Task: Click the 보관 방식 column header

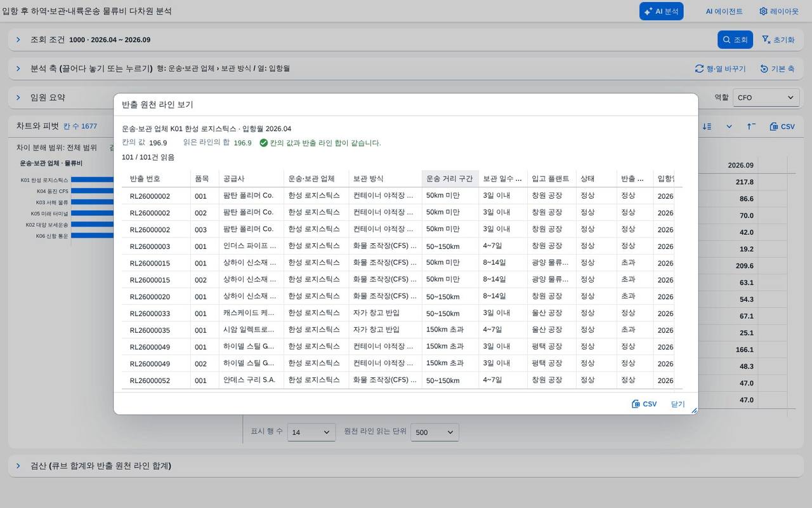Action: coord(385,178)
